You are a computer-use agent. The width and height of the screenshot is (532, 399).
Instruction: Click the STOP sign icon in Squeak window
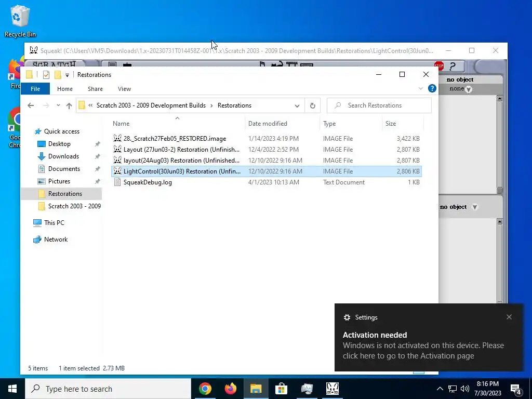pyautogui.click(x=438, y=65)
